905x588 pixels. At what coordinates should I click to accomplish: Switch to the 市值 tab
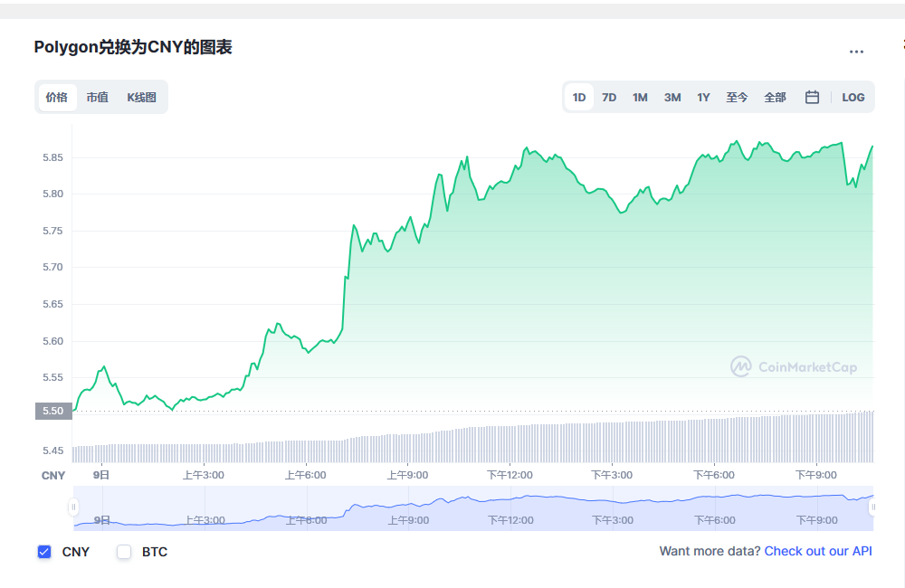click(x=97, y=97)
